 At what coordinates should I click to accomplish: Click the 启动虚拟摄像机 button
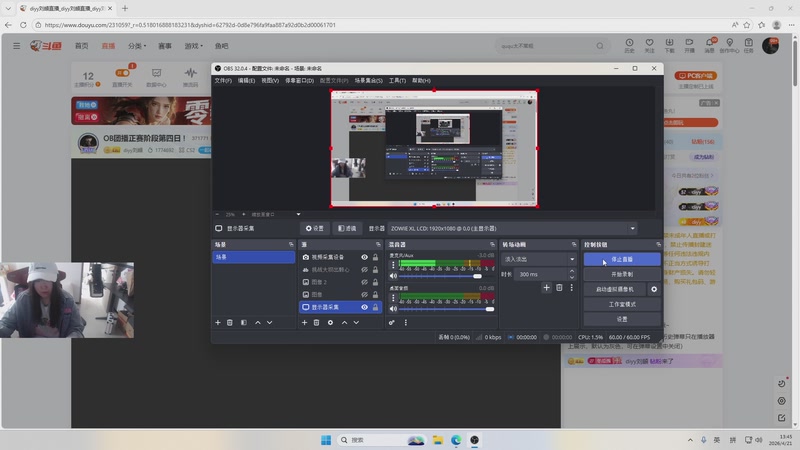[x=615, y=289]
